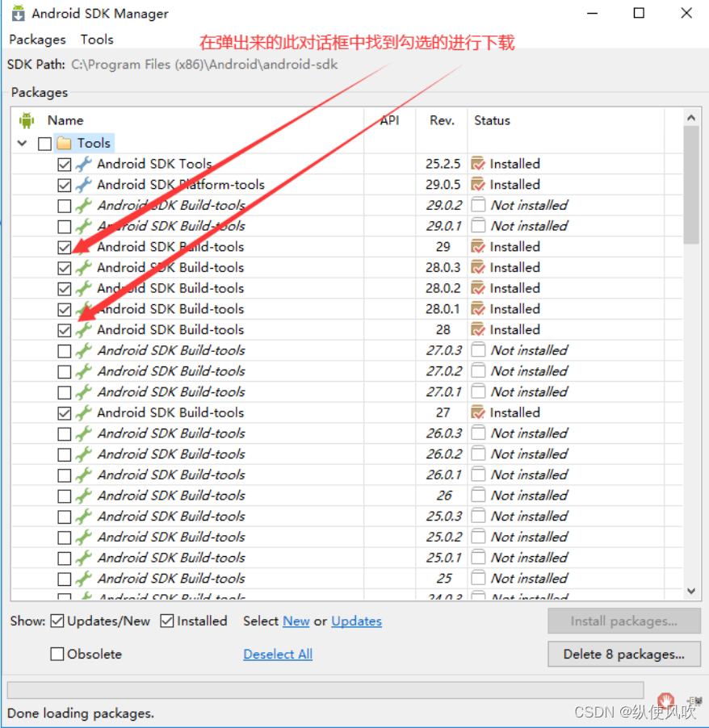Uncheck Build-tools rev 29 checkbox
709x728 pixels.
[x=65, y=248]
